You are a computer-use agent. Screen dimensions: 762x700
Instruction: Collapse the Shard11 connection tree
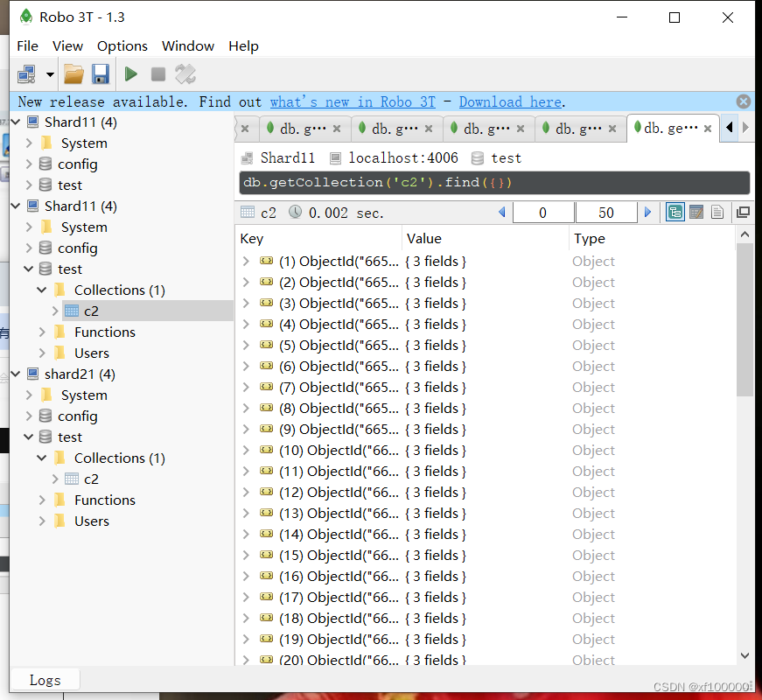pos(14,122)
